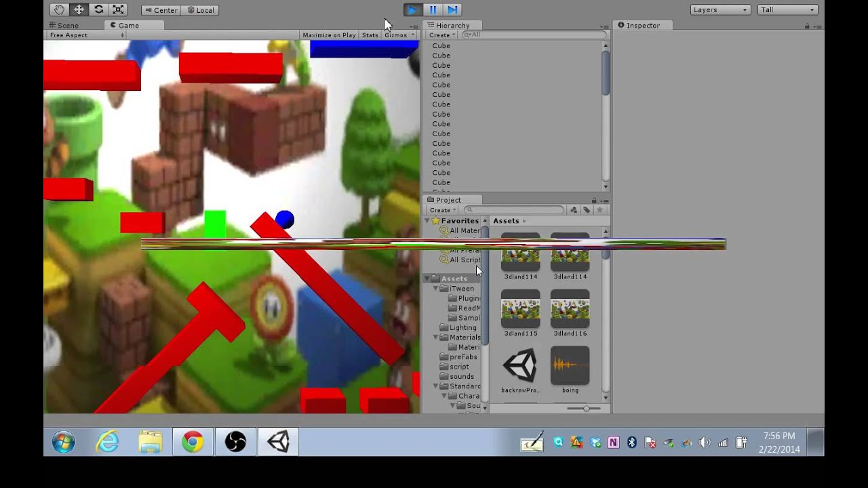This screenshot has width=868, height=488.
Task: Click the Step frame button
Action: coord(452,9)
